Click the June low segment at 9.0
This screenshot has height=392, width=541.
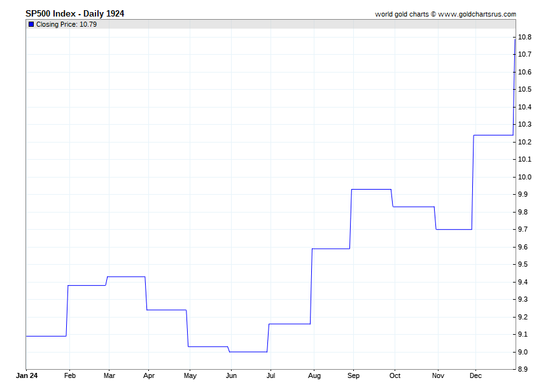[x=248, y=352]
